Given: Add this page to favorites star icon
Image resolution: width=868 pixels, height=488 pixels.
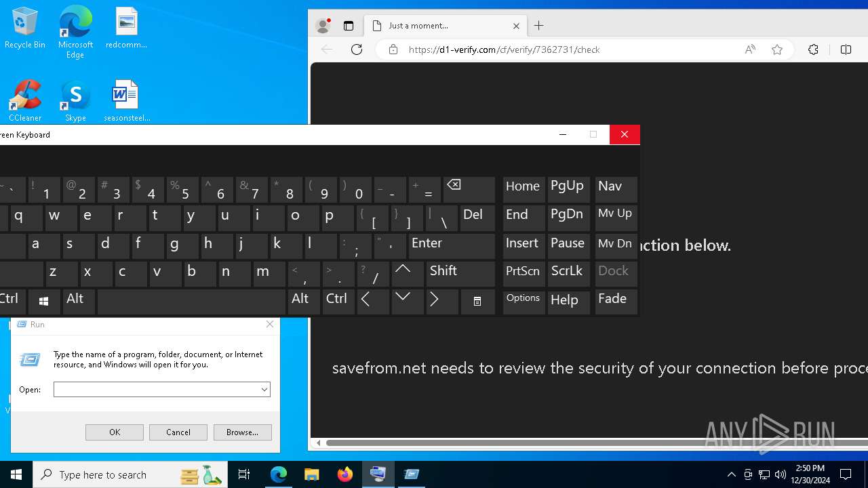Looking at the screenshot, I should point(777,49).
